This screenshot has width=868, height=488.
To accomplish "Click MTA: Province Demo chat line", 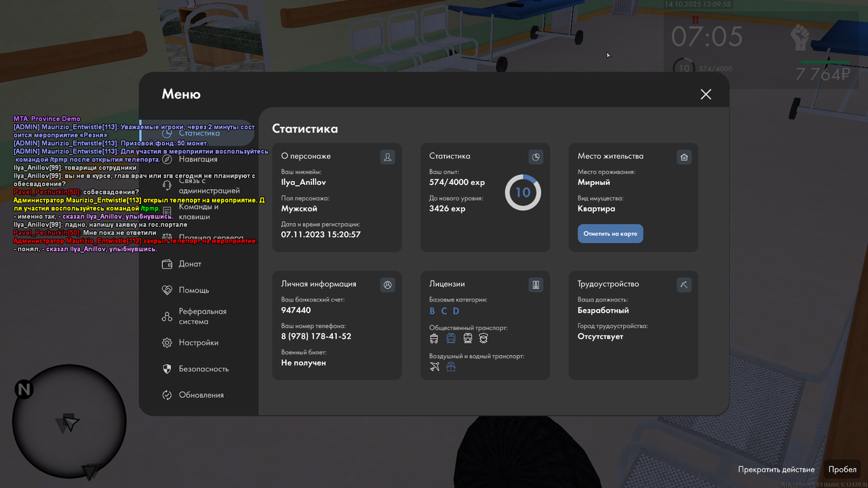I will coord(47,119).
